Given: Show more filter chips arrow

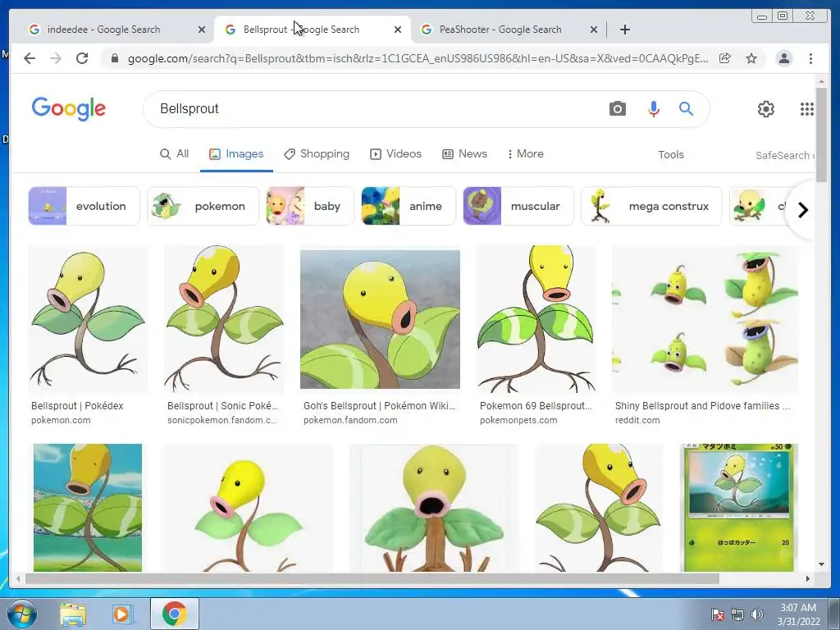Looking at the screenshot, I should (x=802, y=210).
